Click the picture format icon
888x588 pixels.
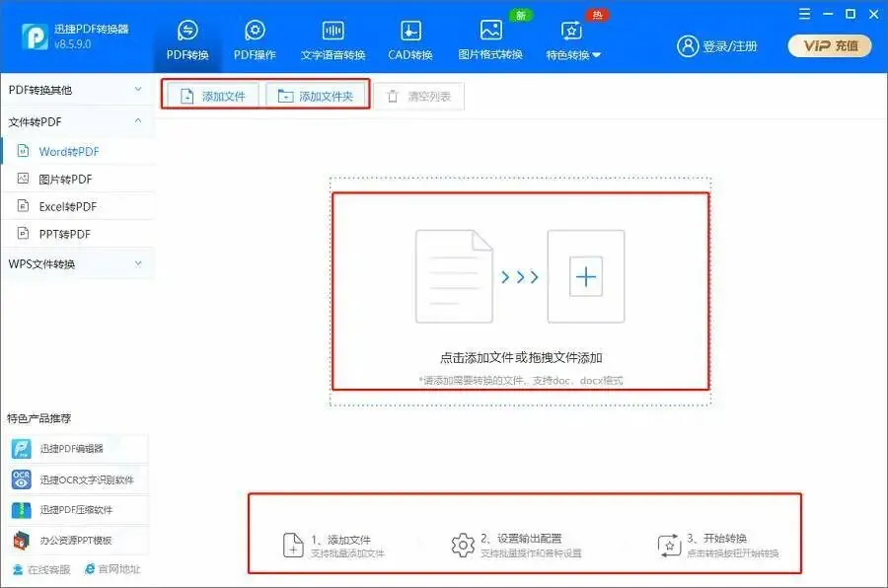pyautogui.click(x=490, y=30)
